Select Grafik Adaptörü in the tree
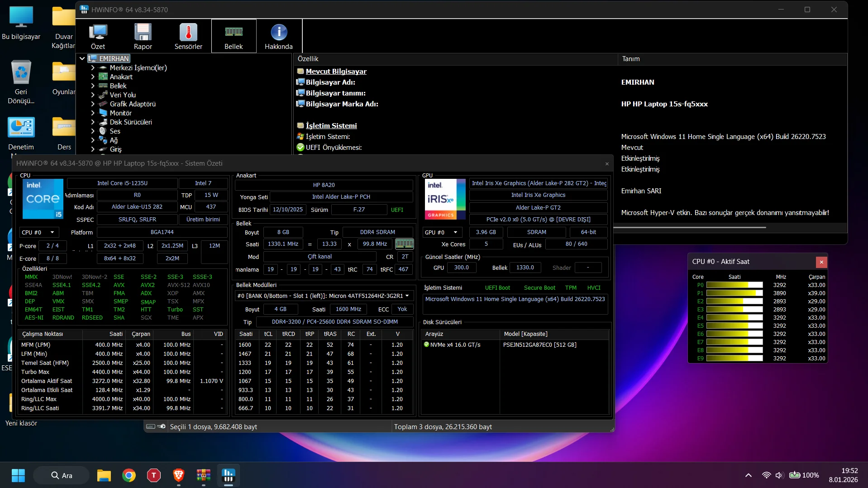This screenshot has width=868, height=488. tap(132, 104)
